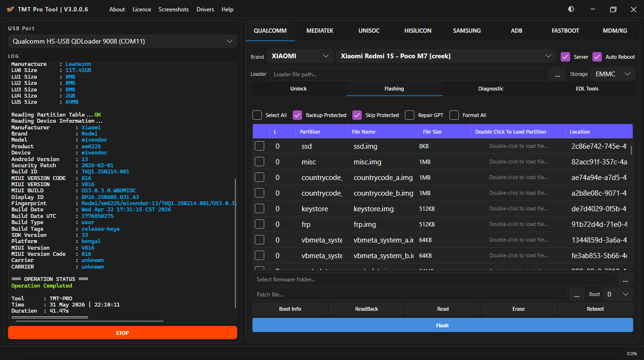This screenshot has width=644, height=360.
Task: Open the EDL Tools sub-tab
Action: pos(587,89)
